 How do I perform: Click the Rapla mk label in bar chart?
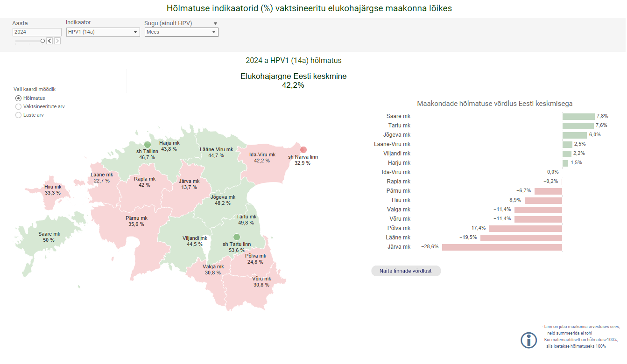[x=399, y=182]
